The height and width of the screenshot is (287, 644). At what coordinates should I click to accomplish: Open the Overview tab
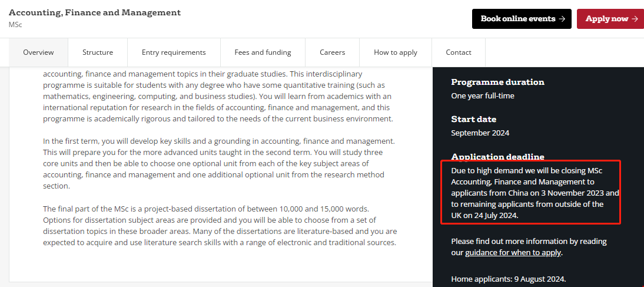(x=38, y=52)
